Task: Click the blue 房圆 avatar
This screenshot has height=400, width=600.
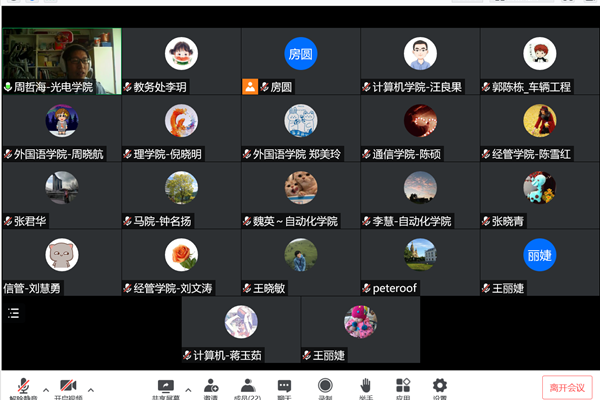Action: pyautogui.click(x=300, y=53)
